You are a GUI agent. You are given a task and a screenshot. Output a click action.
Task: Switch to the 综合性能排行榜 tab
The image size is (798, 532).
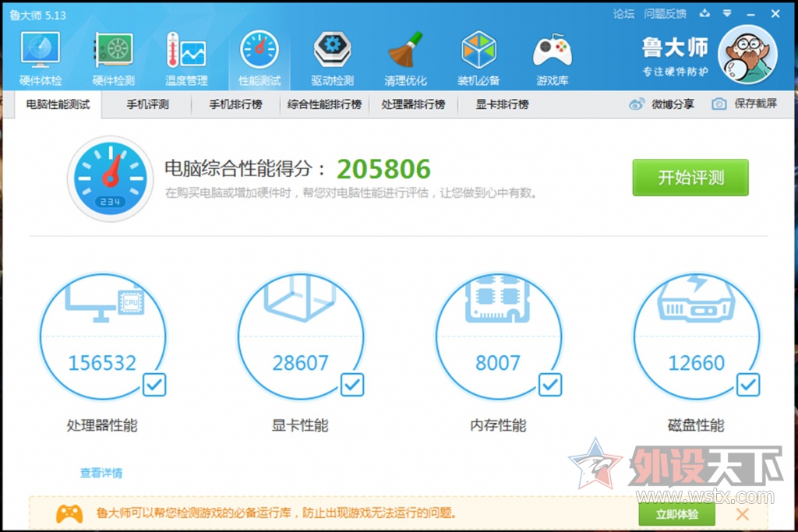(x=325, y=105)
